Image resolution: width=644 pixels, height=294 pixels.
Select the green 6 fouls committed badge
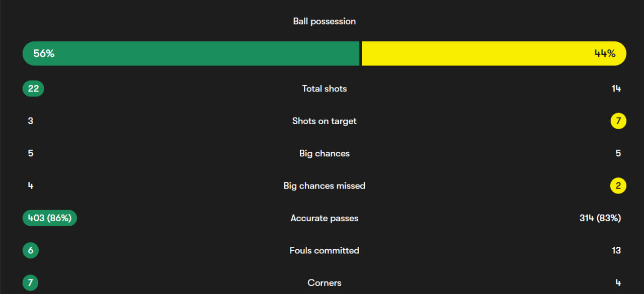31,250
